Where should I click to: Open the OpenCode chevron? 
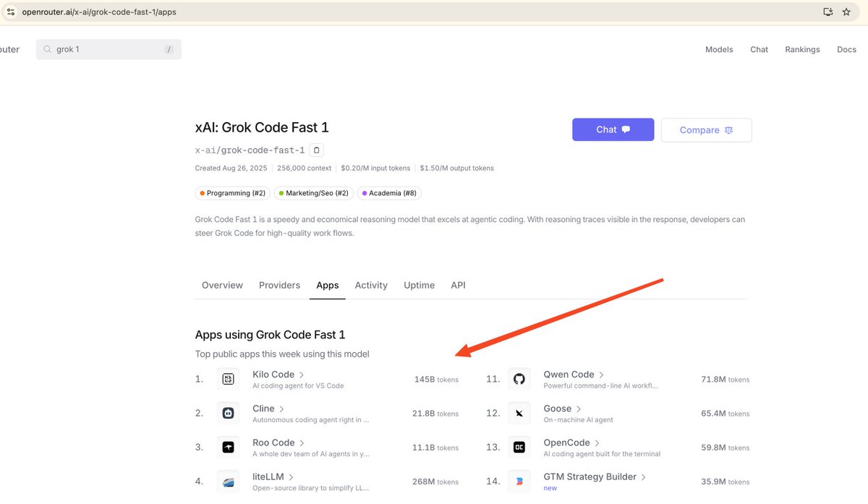point(597,443)
